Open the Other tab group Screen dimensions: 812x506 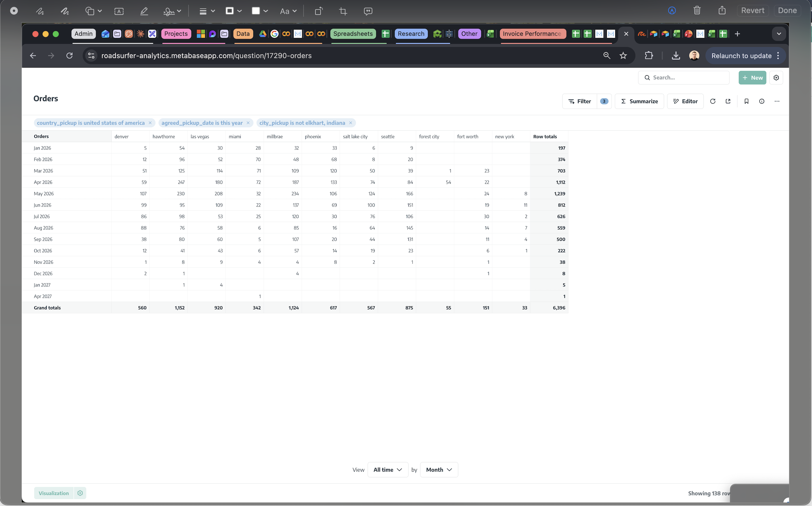pos(469,34)
